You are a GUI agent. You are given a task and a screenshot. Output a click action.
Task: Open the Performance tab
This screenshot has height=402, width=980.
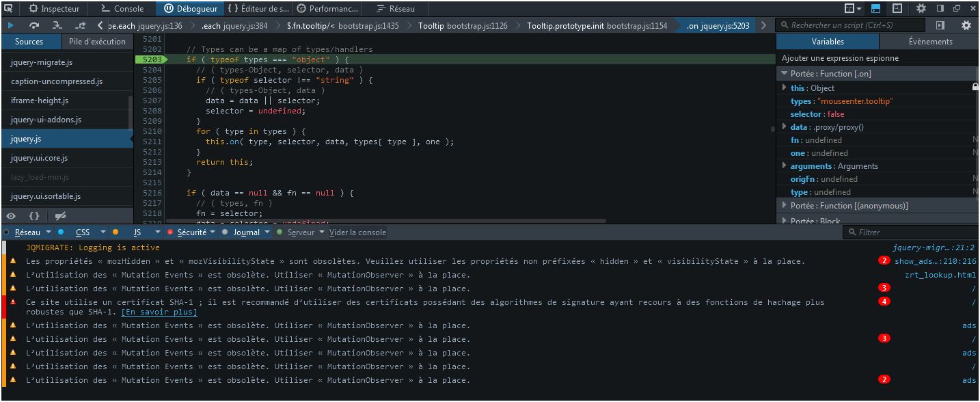[x=327, y=8]
